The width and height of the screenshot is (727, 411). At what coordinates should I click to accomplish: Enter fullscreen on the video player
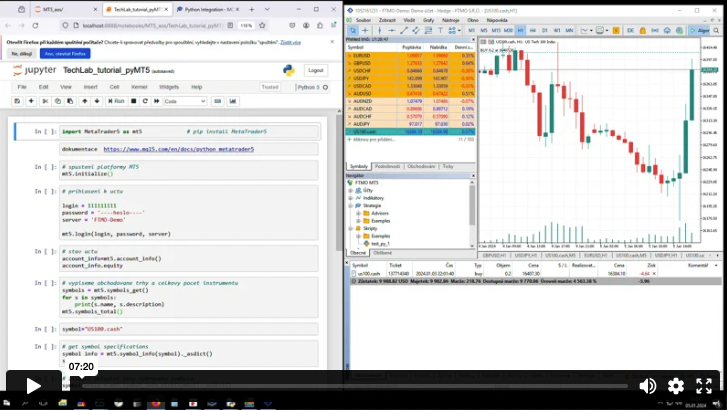[704, 385]
